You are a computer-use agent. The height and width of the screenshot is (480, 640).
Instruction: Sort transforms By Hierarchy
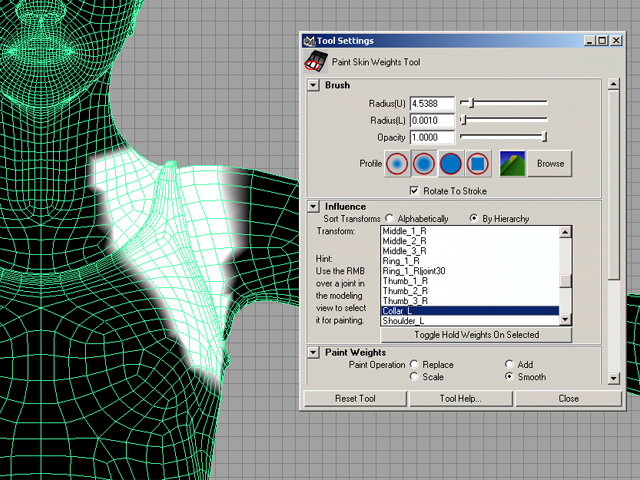pos(473,218)
